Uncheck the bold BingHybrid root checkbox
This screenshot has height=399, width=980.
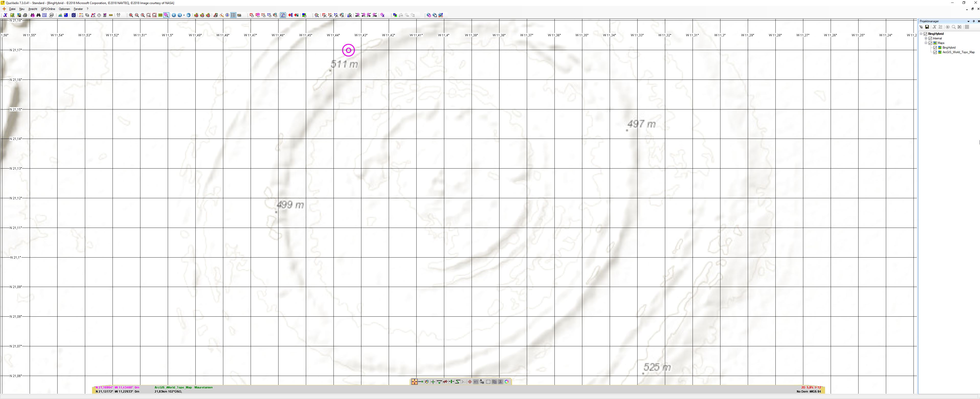point(925,34)
